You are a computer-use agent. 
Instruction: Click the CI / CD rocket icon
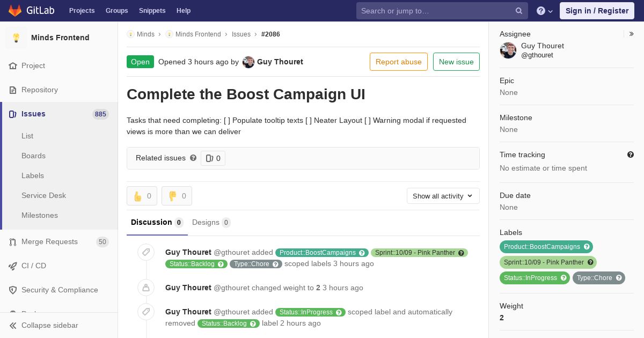pos(13,266)
